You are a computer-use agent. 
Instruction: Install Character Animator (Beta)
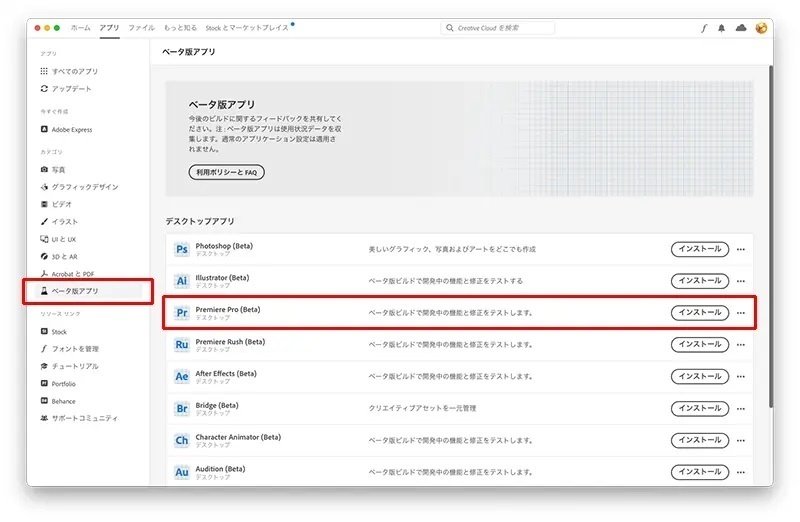699,440
